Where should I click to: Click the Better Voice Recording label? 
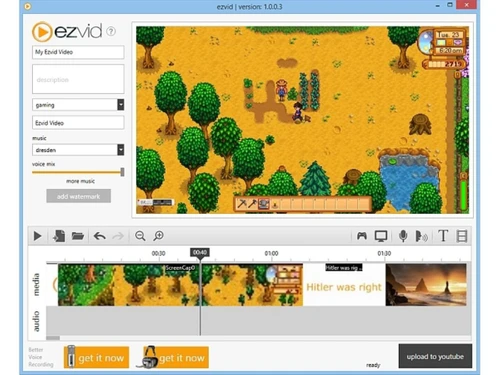click(x=41, y=357)
